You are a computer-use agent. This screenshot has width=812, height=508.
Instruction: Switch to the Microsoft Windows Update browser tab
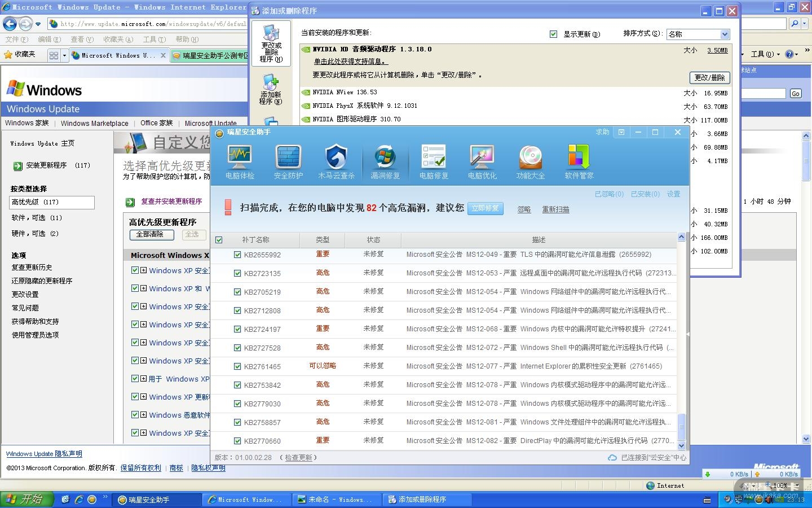[119, 55]
